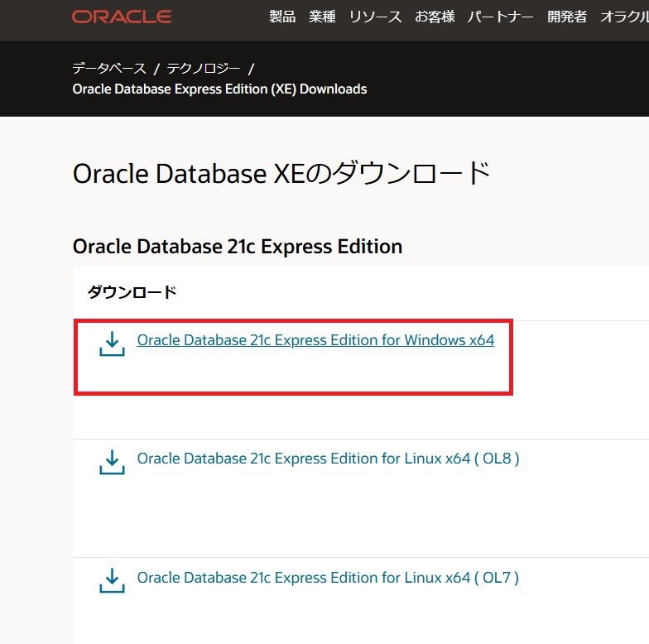Viewport: 649px width, 644px height.
Task: Open the お客様 menu
Action: click(x=435, y=17)
